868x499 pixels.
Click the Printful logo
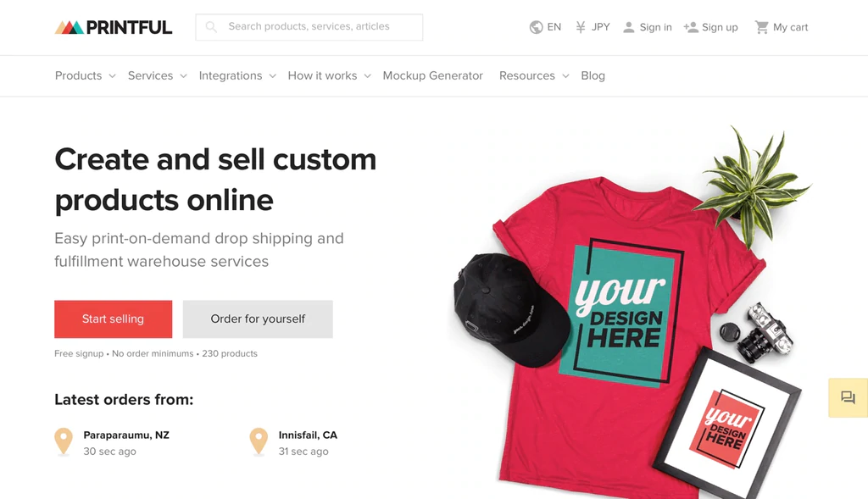pyautogui.click(x=114, y=27)
